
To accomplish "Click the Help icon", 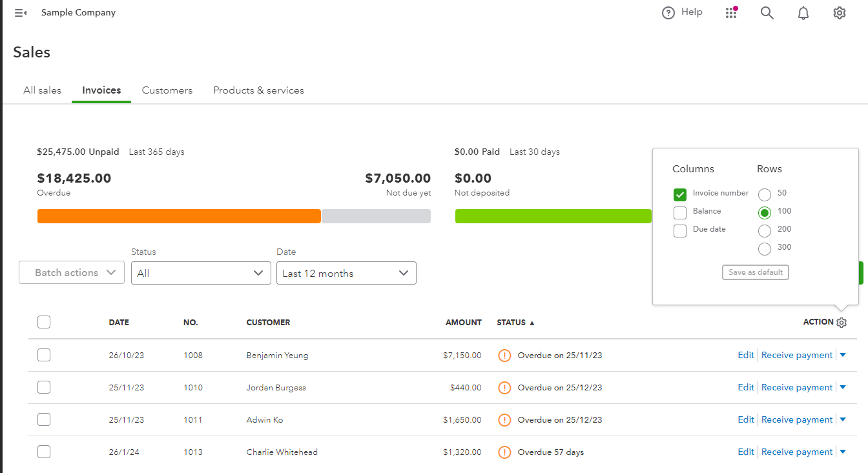I will point(668,12).
